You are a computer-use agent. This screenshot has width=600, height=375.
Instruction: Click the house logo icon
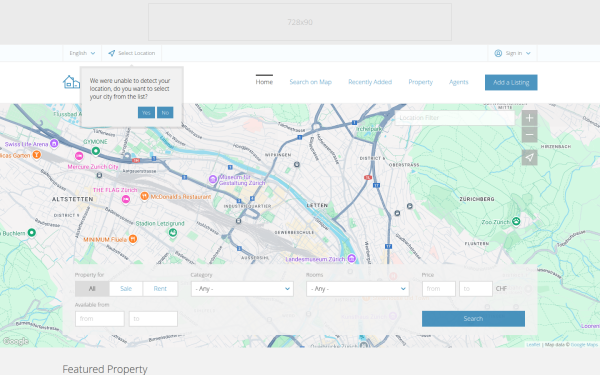coord(71,82)
